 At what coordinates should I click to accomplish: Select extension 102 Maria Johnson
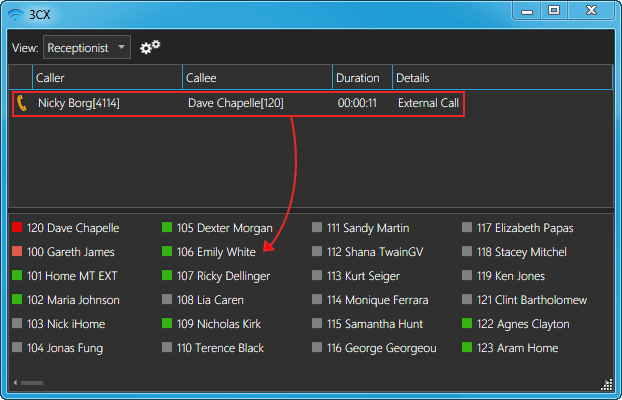pos(66,300)
